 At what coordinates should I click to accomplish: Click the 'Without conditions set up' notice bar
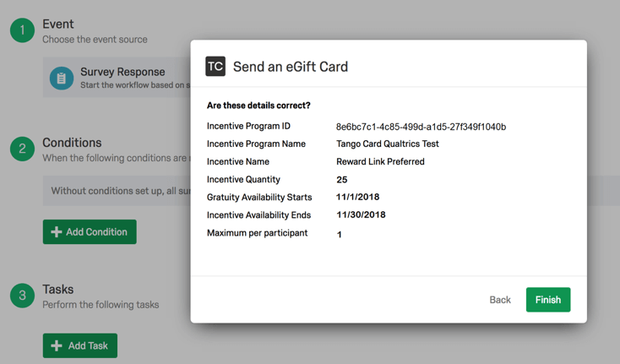[117, 191]
